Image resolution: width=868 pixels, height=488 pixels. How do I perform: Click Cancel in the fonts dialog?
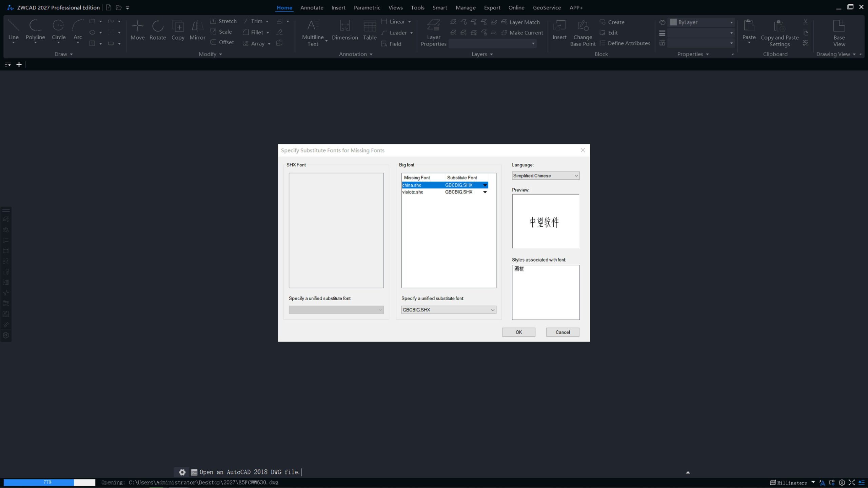(x=563, y=332)
